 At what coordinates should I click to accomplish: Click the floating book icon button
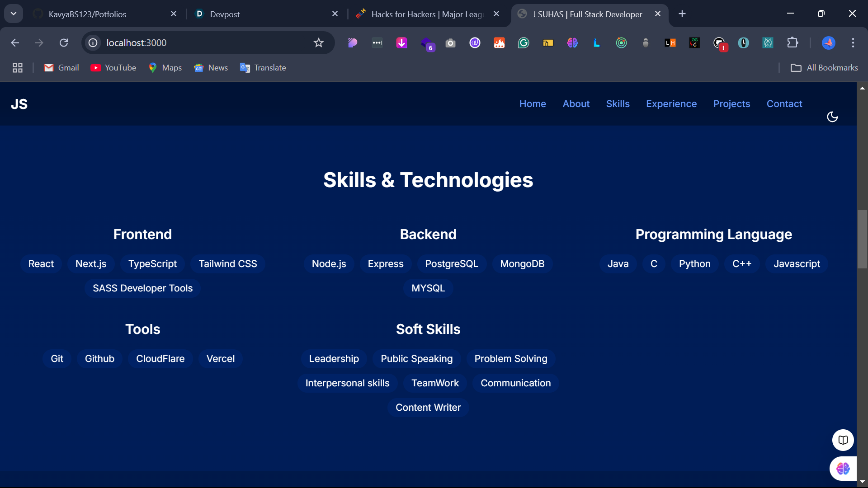(x=843, y=440)
